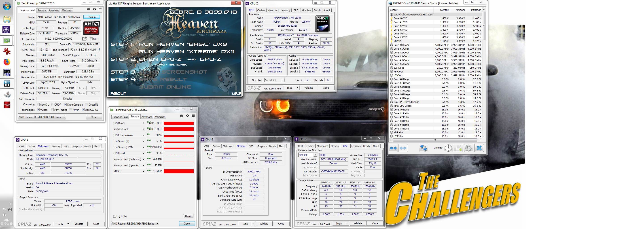Open GPU selector dropdown in GPU-Z Graphics Card window
Screen dimensions: 644x229
[x=42, y=117]
